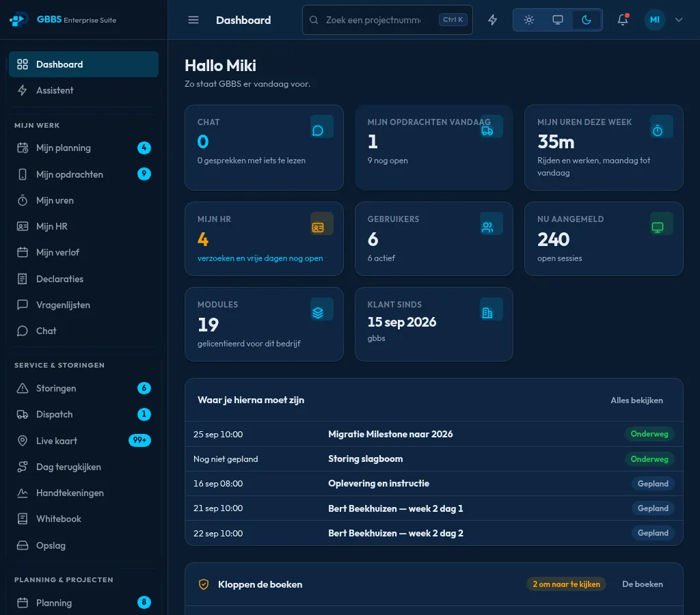Click the Dag terugkijken route icon
Screen dimensions: 700x615
(23, 467)
